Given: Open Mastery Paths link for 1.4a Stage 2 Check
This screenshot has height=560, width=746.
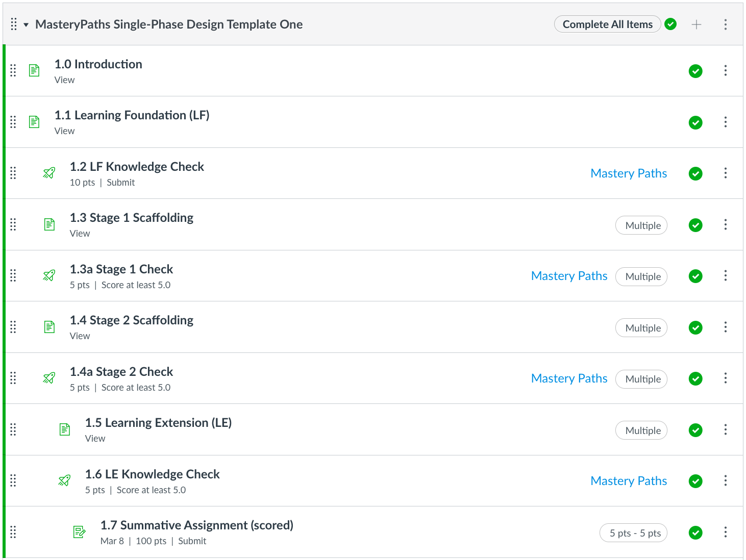Looking at the screenshot, I should click(569, 378).
